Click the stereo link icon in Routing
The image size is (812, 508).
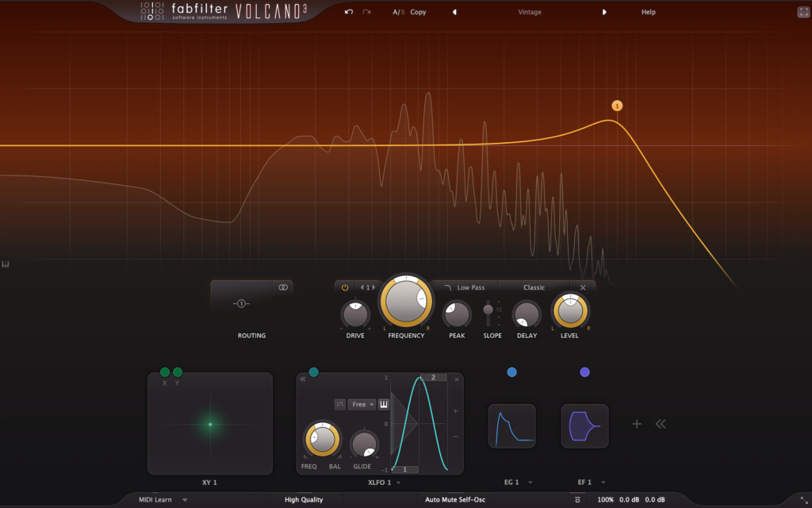283,287
